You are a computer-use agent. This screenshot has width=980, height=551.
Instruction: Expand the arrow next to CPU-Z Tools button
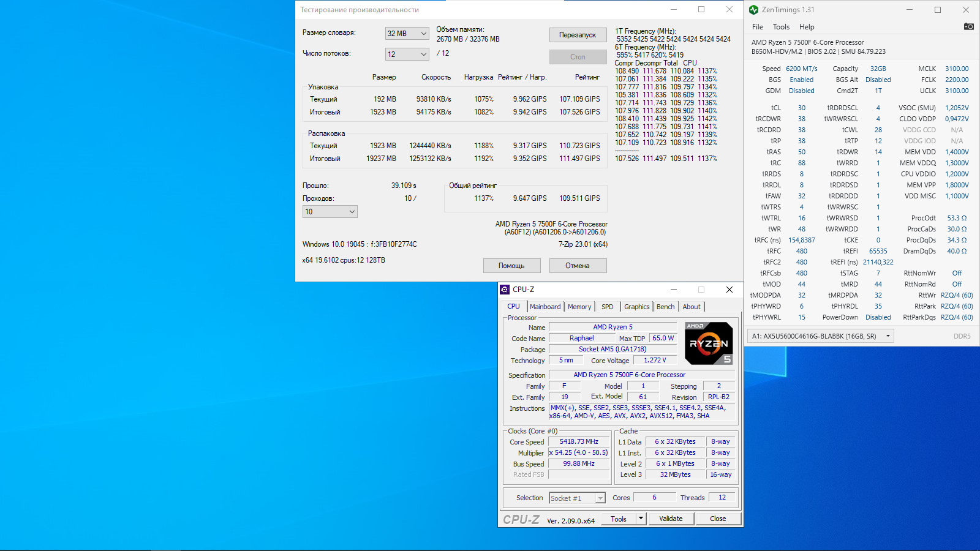pyautogui.click(x=641, y=519)
